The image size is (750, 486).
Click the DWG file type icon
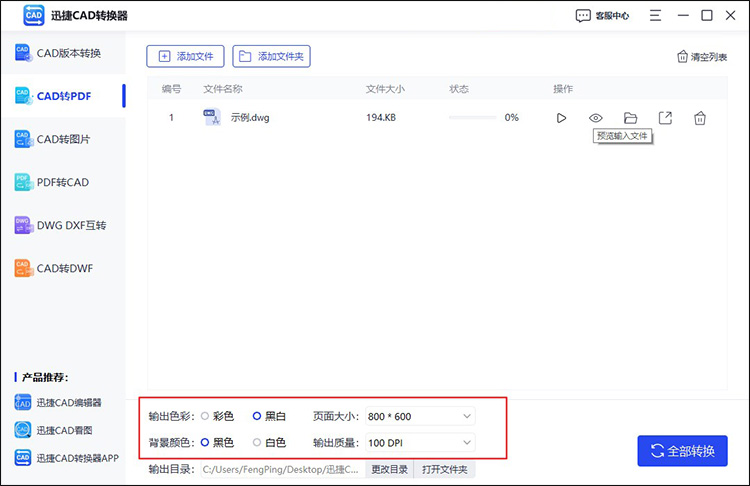212,117
